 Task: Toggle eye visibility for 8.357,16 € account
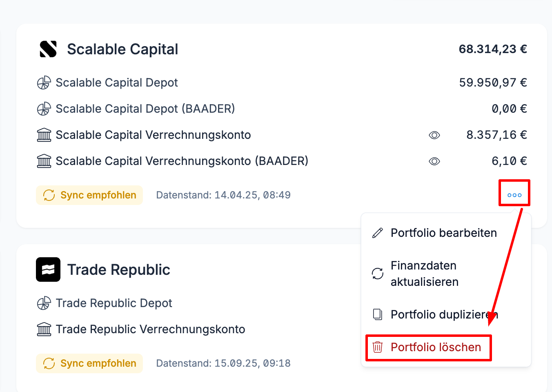coord(434,135)
